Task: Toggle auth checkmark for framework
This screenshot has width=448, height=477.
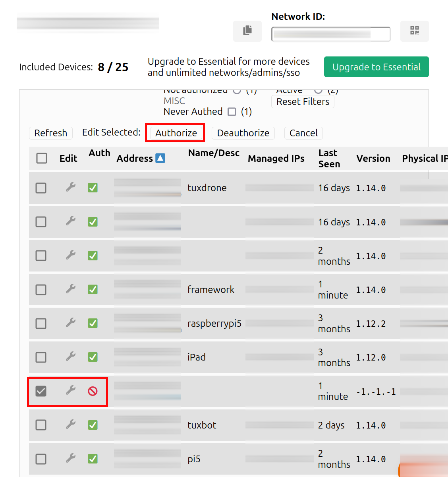Action: [93, 289]
